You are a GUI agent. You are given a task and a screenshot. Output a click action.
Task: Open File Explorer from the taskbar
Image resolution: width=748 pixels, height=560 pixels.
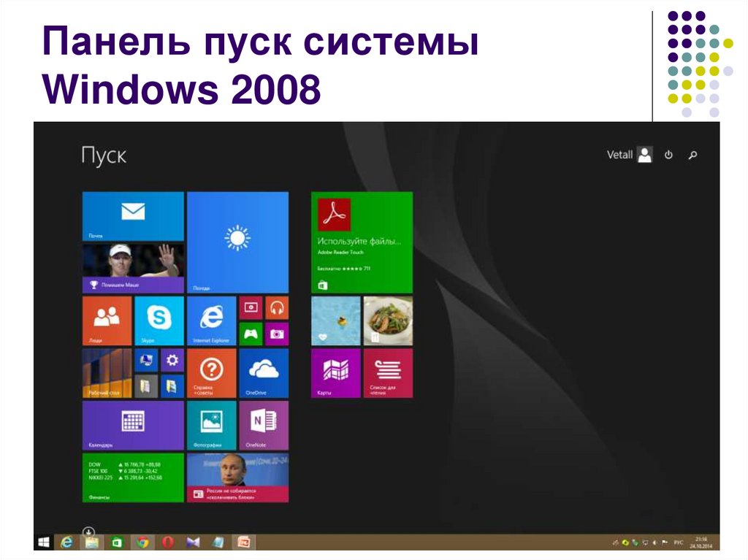click(x=92, y=542)
